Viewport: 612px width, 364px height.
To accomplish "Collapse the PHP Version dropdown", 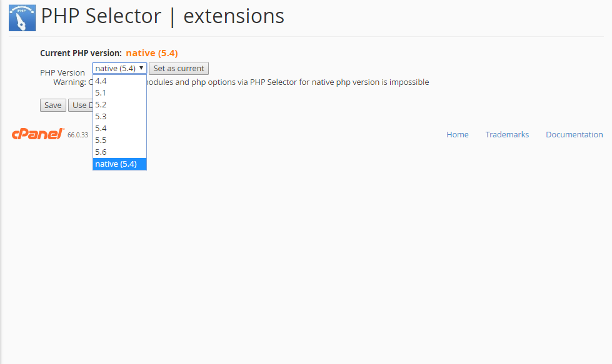I will pyautogui.click(x=119, y=68).
